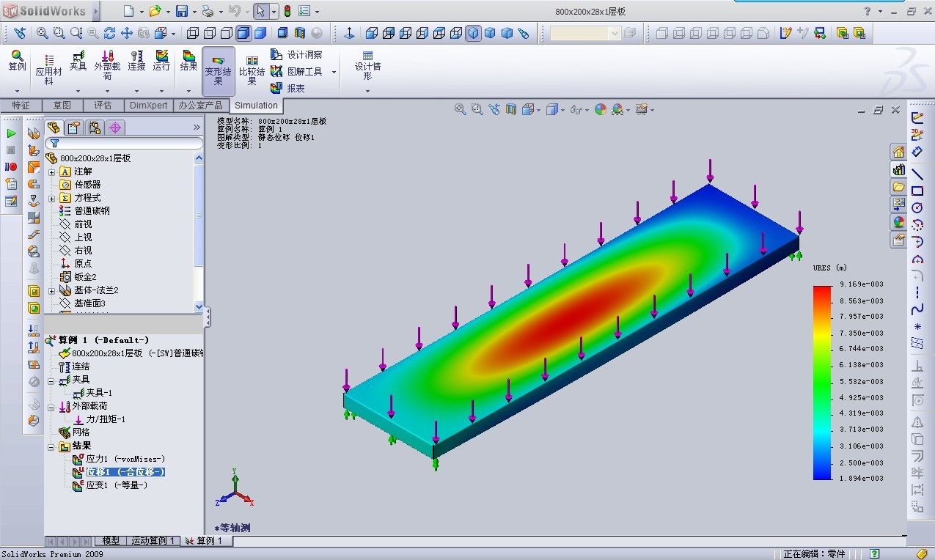Toggle Wireframe display mode
Viewport: 935px width, 560px height.
(192, 33)
